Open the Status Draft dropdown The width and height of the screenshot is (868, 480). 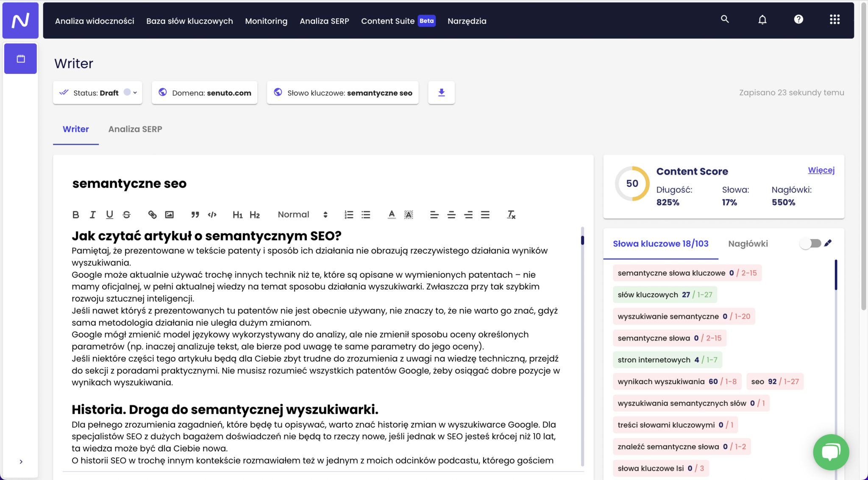click(97, 92)
